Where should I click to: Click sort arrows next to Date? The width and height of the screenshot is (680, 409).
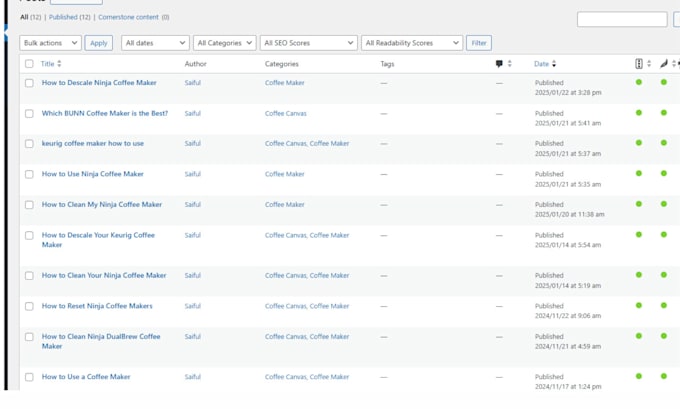click(554, 64)
